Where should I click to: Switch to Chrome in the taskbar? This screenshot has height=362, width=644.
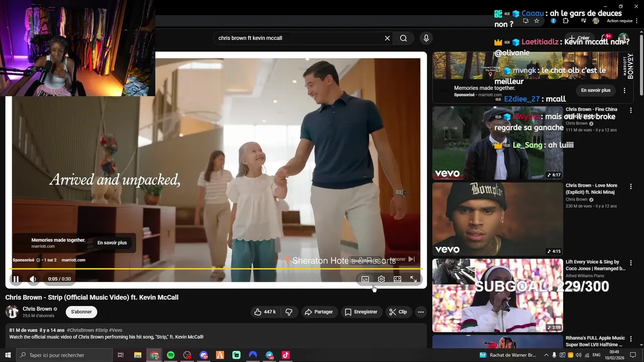coord(154,355)
